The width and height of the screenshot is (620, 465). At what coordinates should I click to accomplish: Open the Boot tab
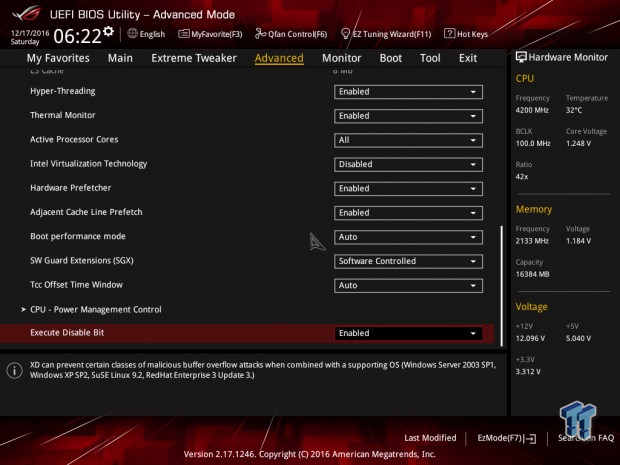click(391, 58)
